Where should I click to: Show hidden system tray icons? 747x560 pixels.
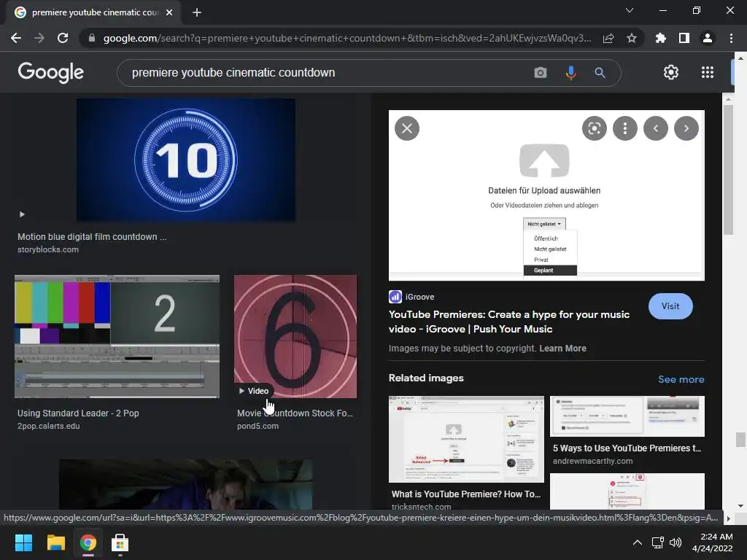click(637, 542)
